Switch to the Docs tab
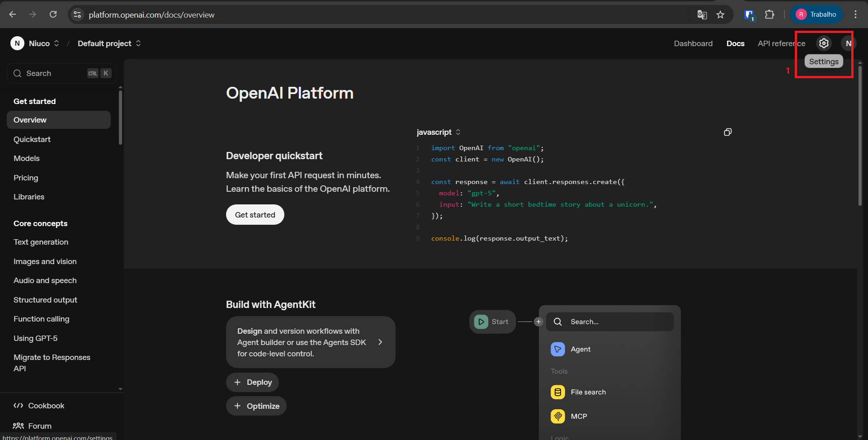 [735, 43]
